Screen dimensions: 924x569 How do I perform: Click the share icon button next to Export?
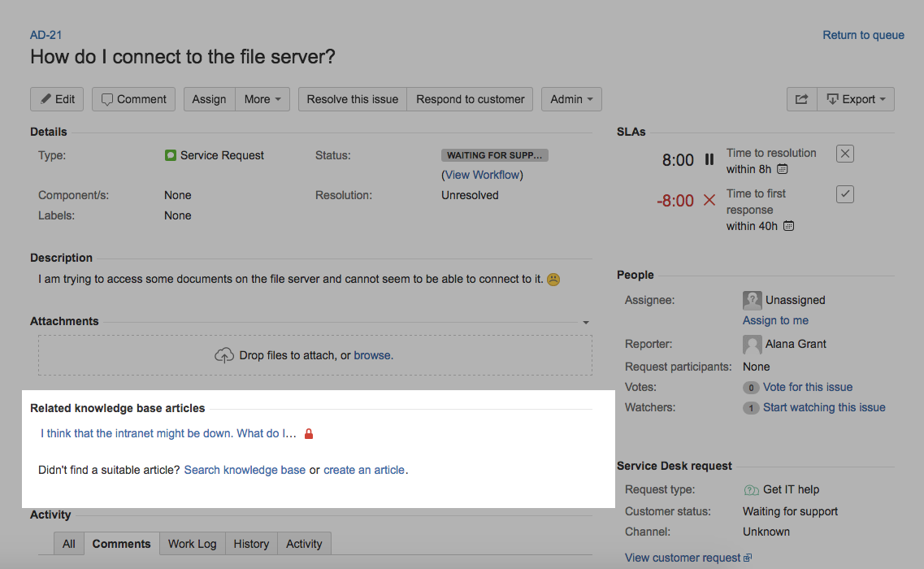coord(801,99)
